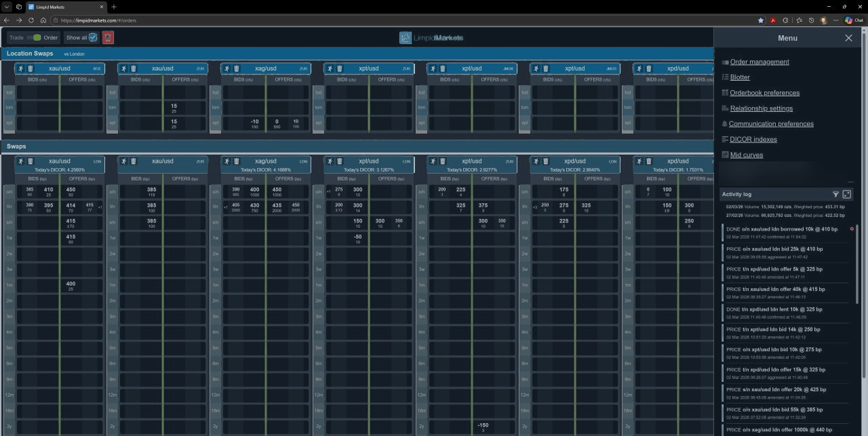Viewport: 868px width, 436px height.
Task: Open the PRICE s/n xau/usd ldn offer 20k entry
Action: tap(786, 393)
